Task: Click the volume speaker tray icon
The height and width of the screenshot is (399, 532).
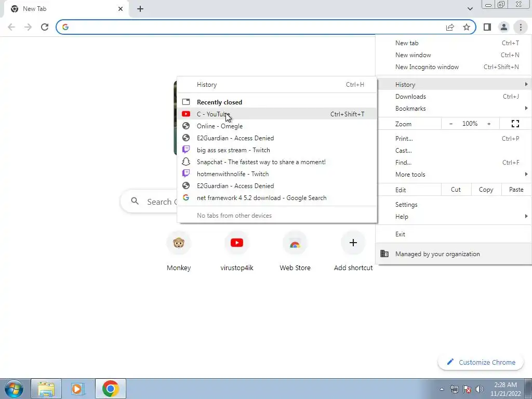Action: click(480, 389)
